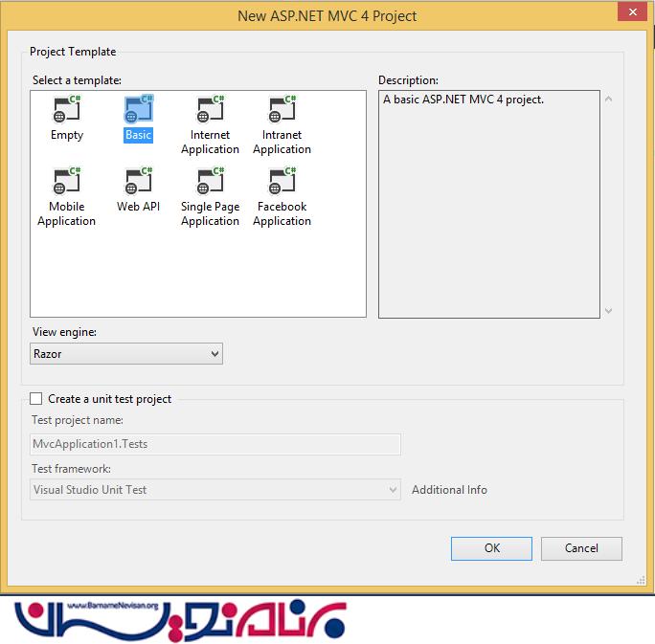Click the description text 'A basic ASP.NET MVC 4 project.'
Screen dimensions: 655x644
(463, 100)
